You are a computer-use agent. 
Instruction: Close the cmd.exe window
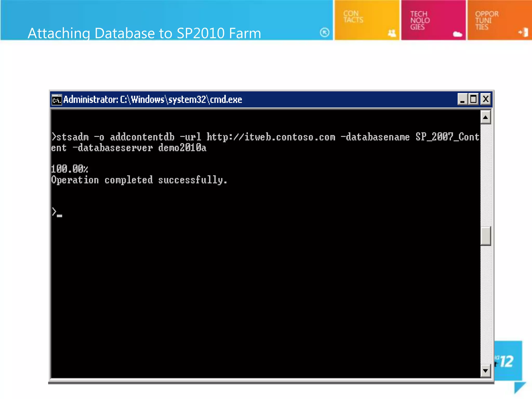pos(486,99)
